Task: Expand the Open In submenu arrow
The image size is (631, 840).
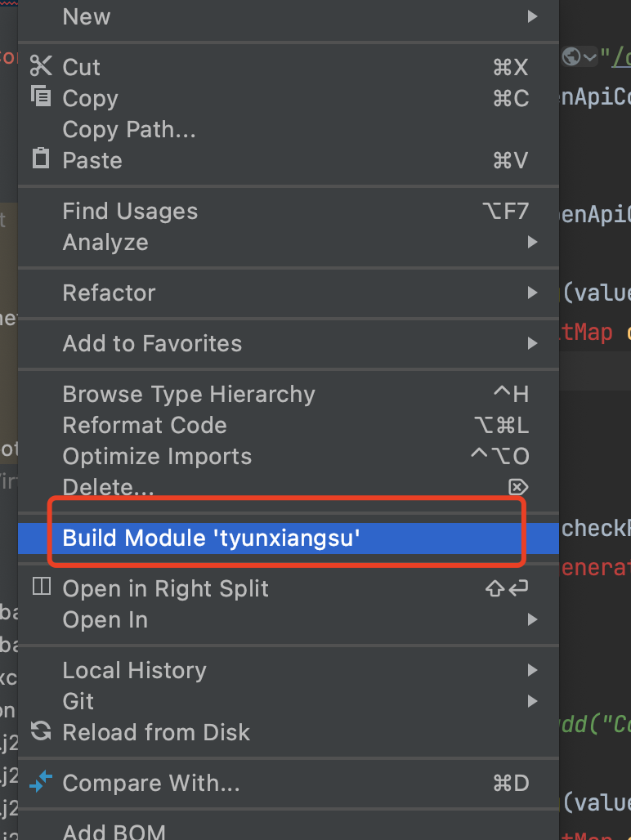Action: click(532, 620)
